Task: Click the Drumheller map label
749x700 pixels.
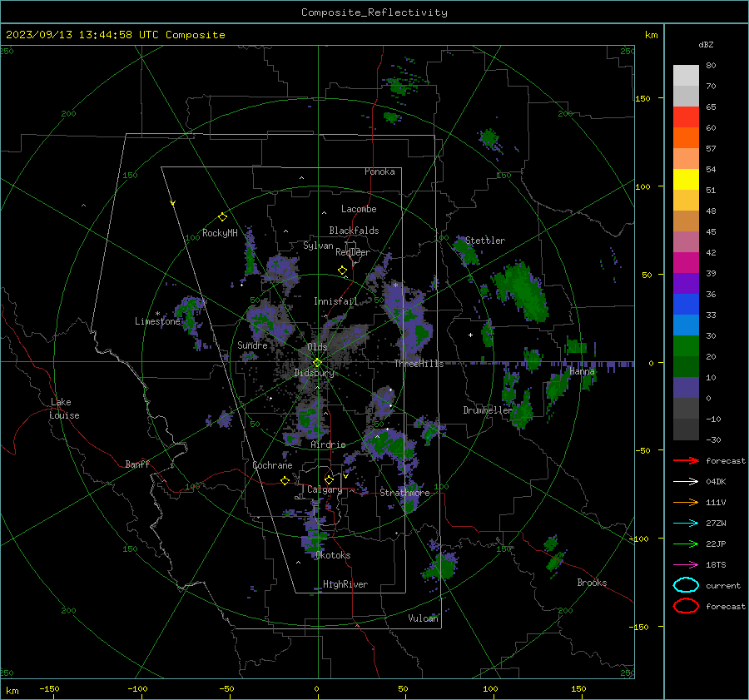Action: (x=488, y=410)
